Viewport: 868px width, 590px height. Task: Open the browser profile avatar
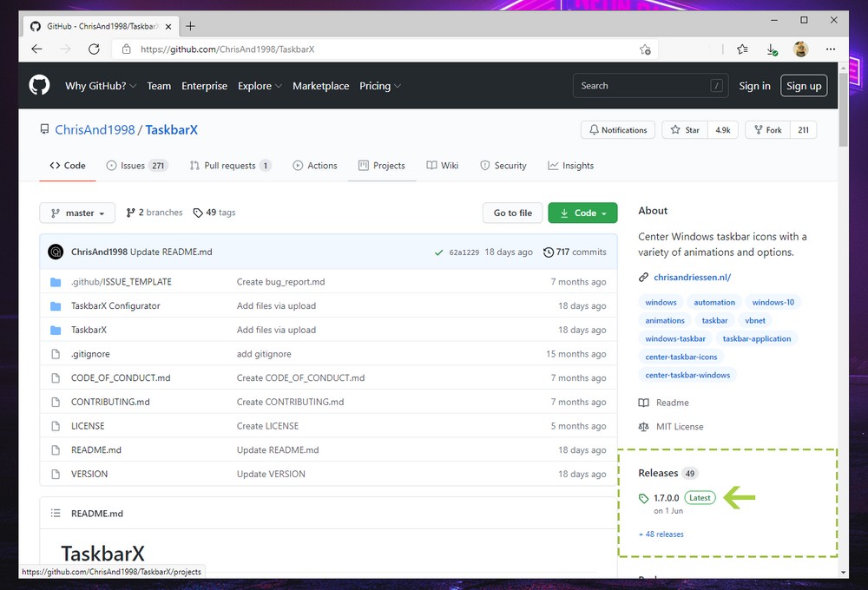800,49
